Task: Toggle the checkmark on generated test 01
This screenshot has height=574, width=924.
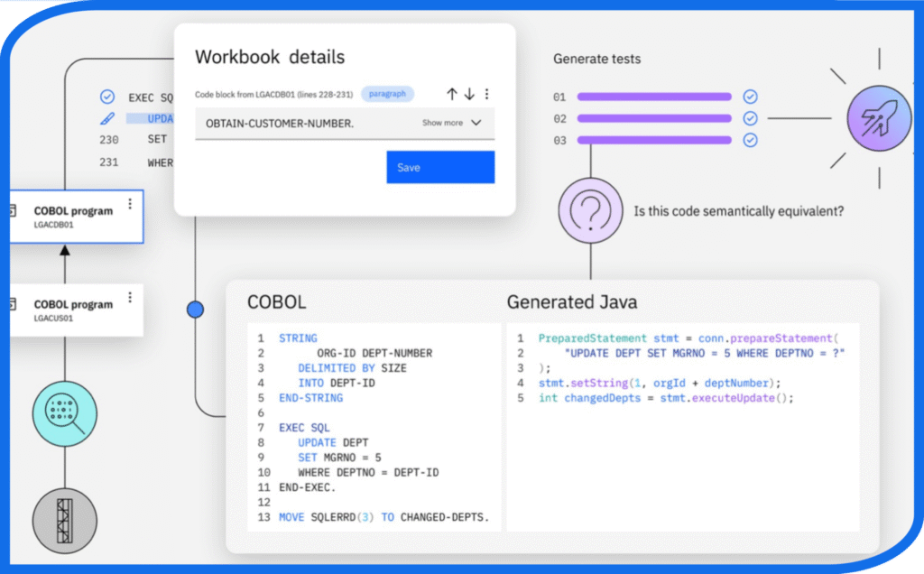Action: point(750,96)
